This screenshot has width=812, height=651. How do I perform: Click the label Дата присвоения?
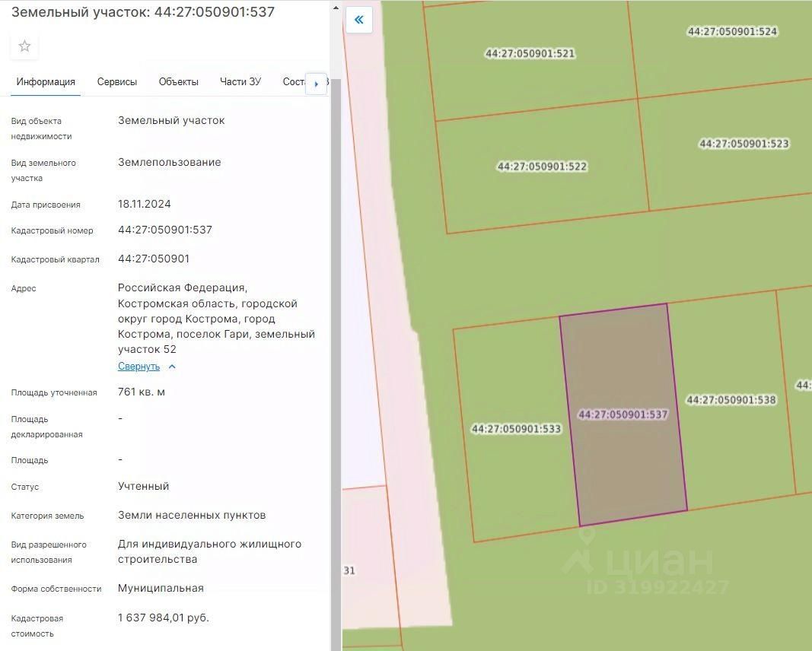(x=46, y=205)
